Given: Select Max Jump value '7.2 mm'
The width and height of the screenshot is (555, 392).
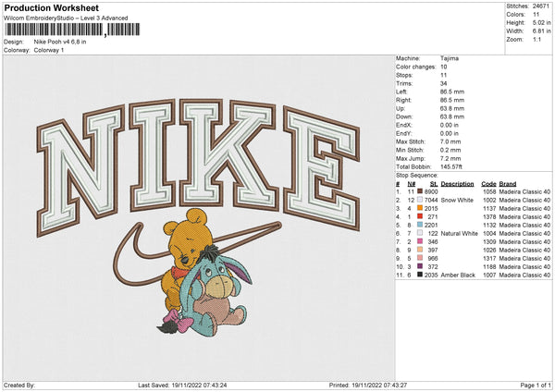Looking at the screenshot, I should point(450,158).
